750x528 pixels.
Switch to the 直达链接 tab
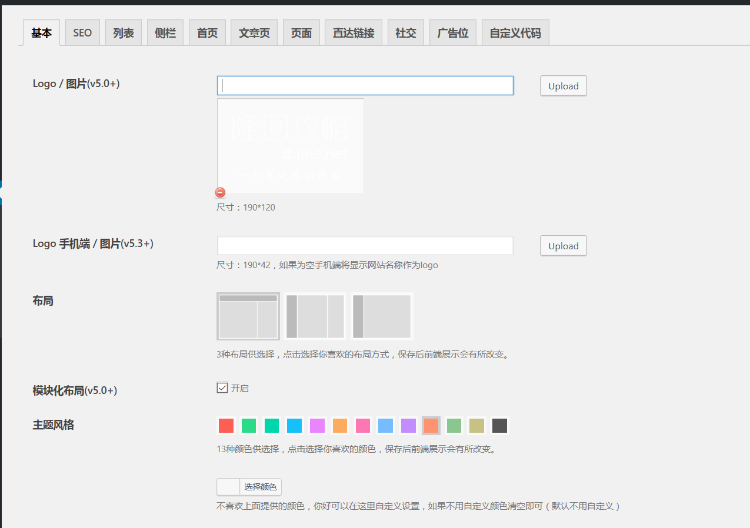(x=353, y=33)
